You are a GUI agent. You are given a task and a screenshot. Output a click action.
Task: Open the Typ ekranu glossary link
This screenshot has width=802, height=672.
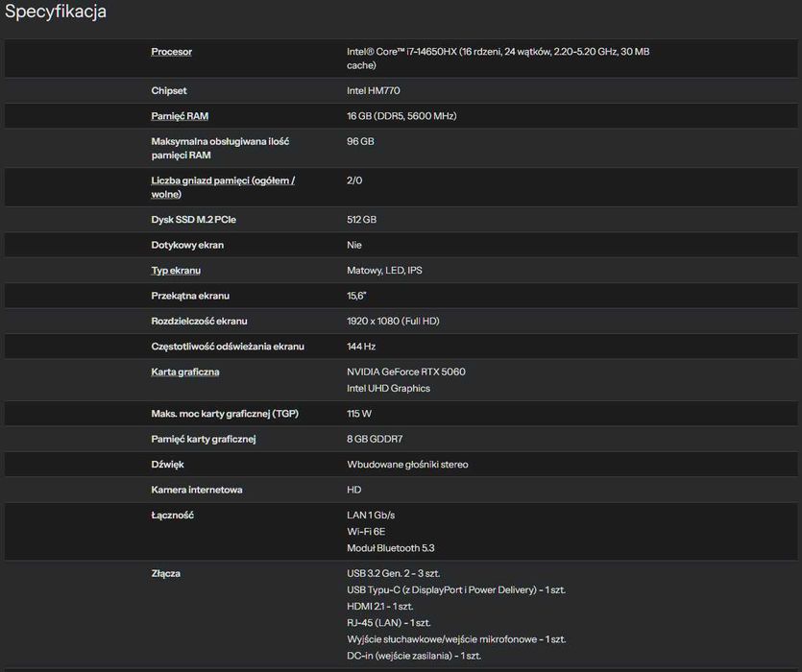click(x=176, y=271)
